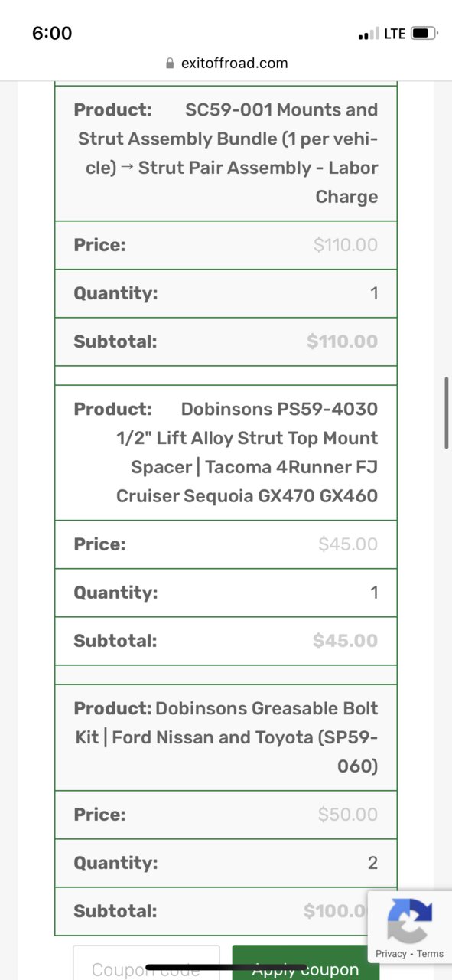Tap the page scrollbar on the right edge
The width and height of the screenshot is (452, 980).
click(x=447, y=412)
